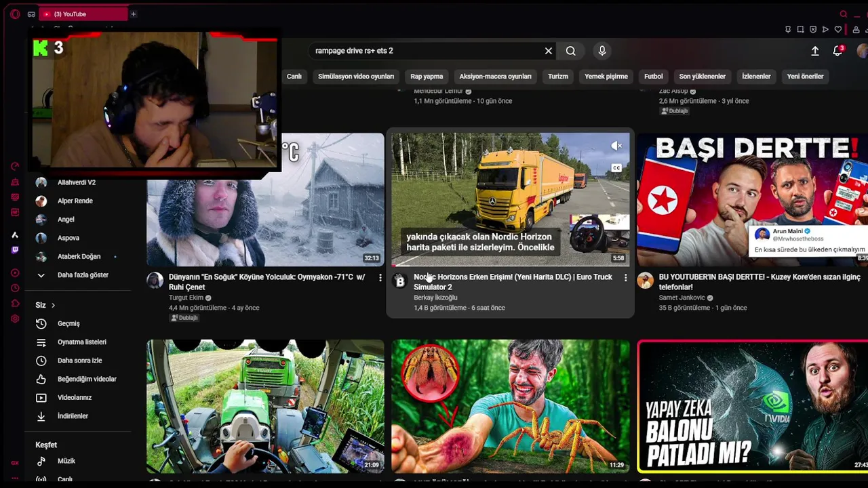Viewport: 868px width, 488px height.
Task: Unmute the Nordic Horizons preview
Action: pyautogui.click(x=616, y=146)
